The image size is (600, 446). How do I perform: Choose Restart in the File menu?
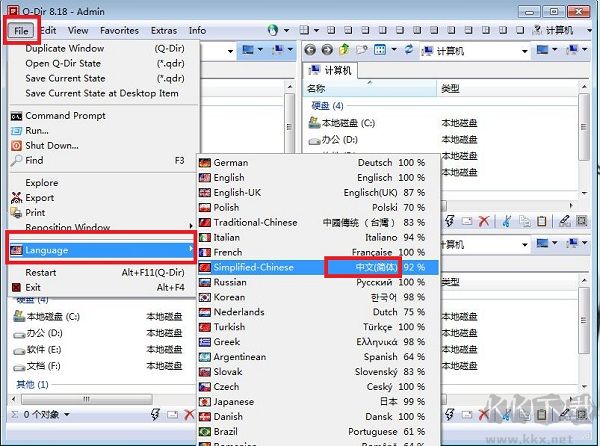coord(102,272)
